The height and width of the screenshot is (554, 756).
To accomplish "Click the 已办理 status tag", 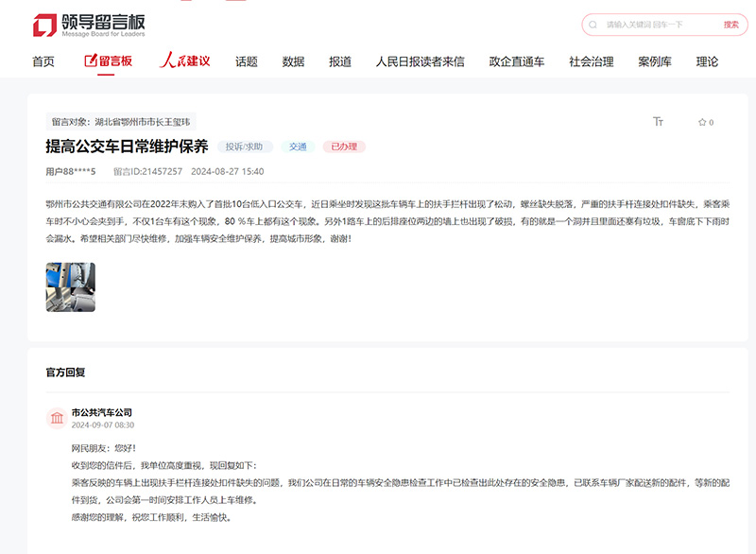I will (342, 147).
